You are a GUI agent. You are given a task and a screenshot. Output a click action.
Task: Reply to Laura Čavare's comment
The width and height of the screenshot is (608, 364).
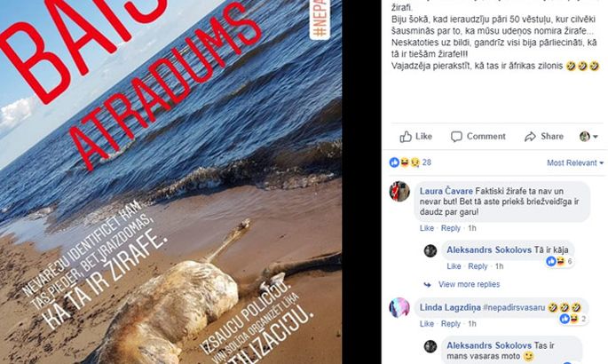451,228
